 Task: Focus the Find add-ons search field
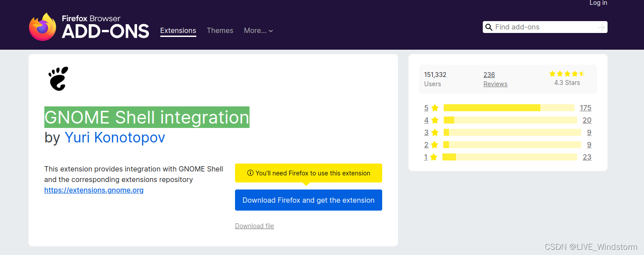click(x=545, y=27)
